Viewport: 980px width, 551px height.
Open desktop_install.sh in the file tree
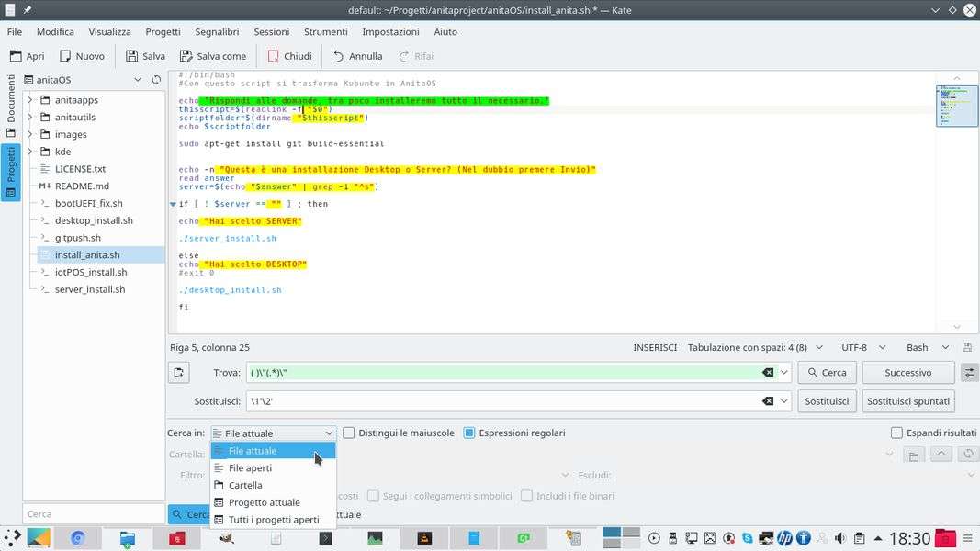94,220
